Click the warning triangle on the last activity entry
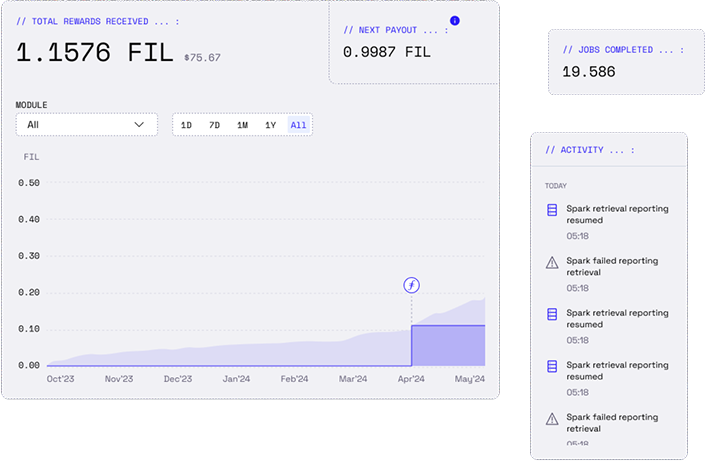 pyautogui.click(x=551, y=418)
